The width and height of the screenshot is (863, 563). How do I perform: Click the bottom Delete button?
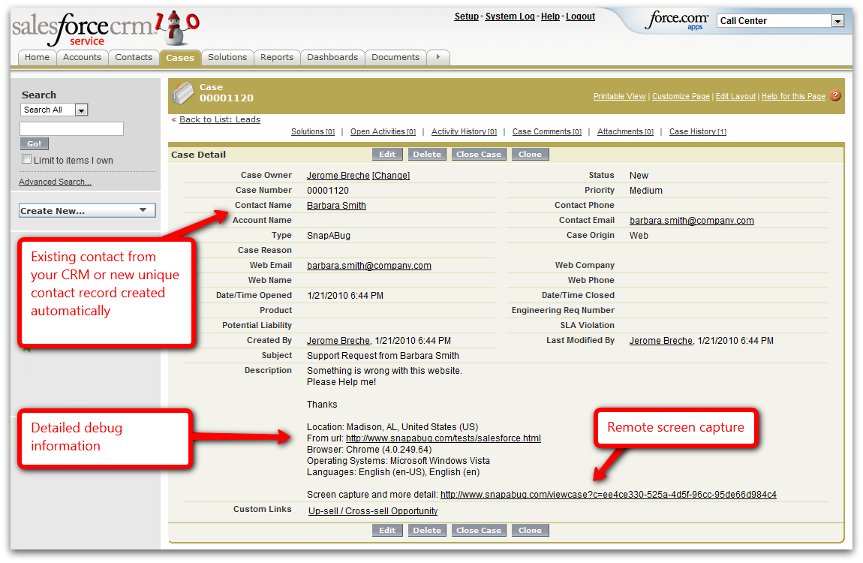coord(427,531)
